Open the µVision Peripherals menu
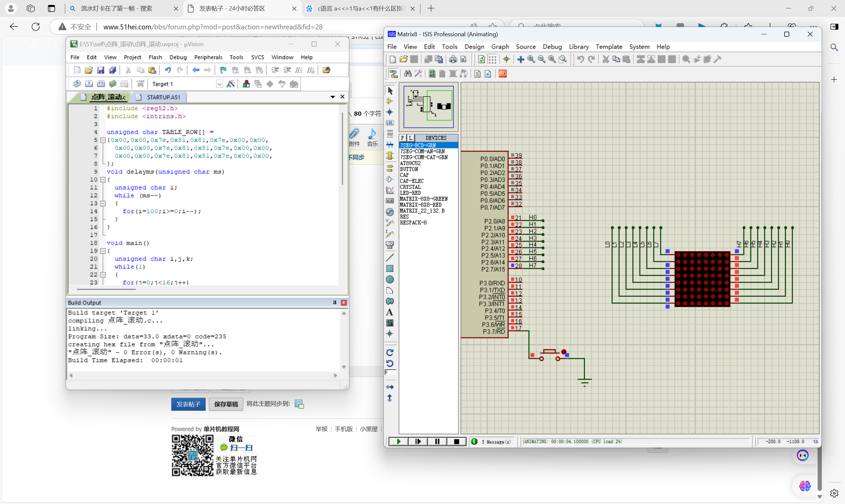 (x=208, y=57)
